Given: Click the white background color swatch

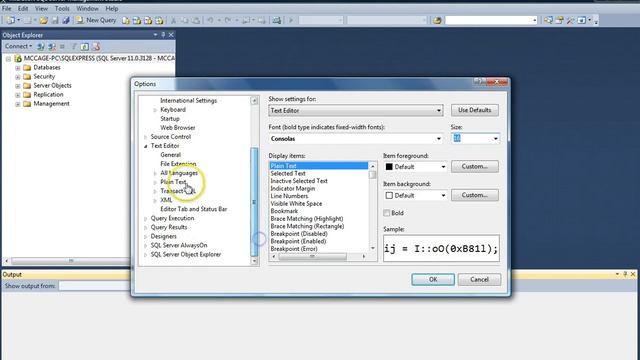Looking at the screenshot, I should [x=389, y=196].
